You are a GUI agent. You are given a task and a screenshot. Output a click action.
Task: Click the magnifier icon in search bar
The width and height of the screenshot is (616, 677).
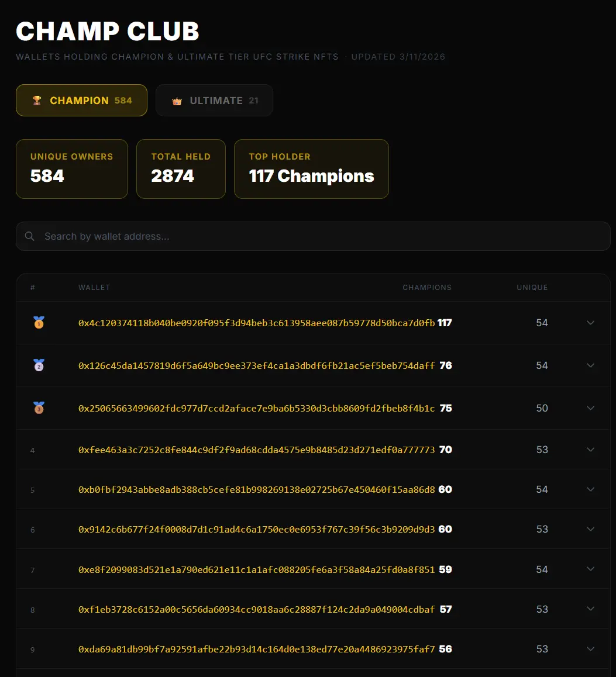click(29, 236)
